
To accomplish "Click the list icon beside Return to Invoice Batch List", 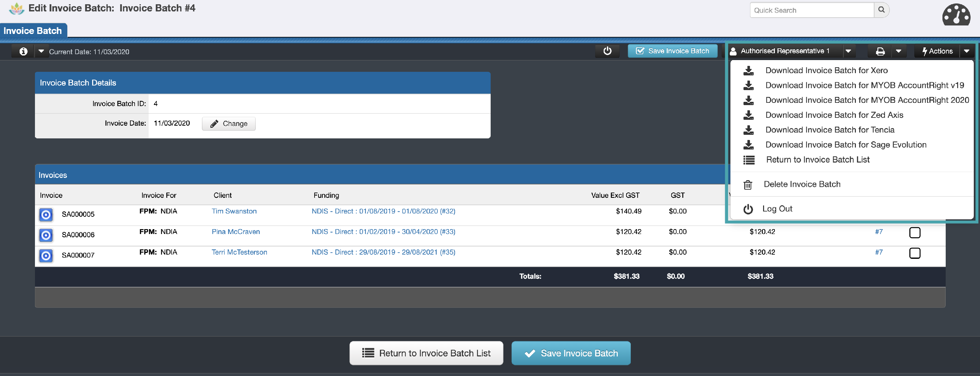I will 748,160.
